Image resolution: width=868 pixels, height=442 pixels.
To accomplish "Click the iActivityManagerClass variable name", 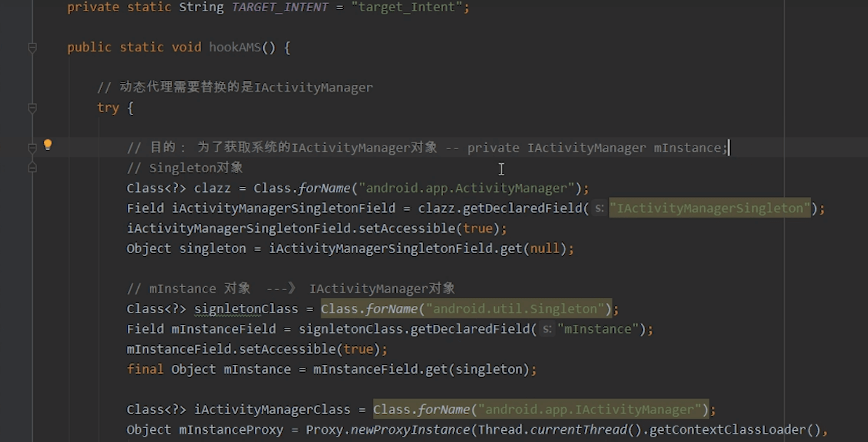I will [x=272, y=410].
